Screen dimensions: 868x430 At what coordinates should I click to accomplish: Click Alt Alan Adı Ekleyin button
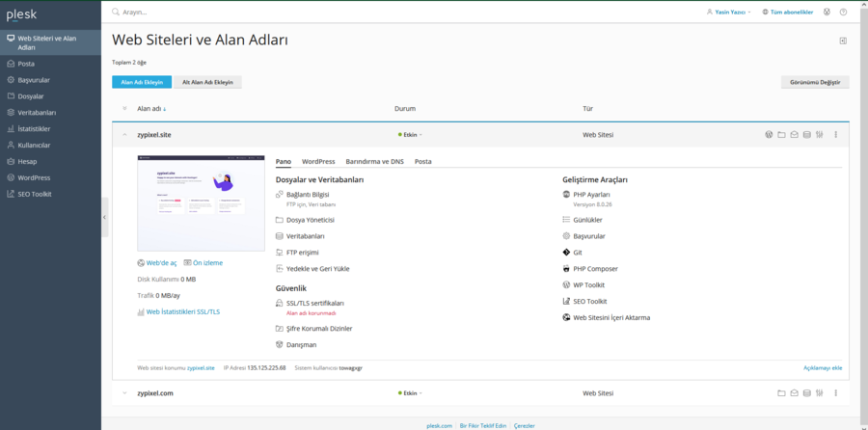click(207, 82)
